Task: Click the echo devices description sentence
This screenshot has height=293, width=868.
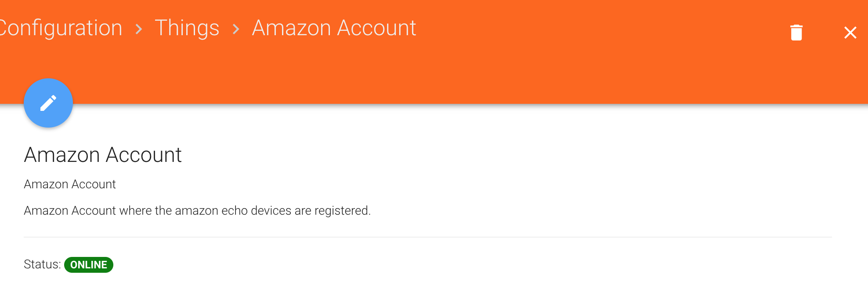Action: tap(197, 211)
